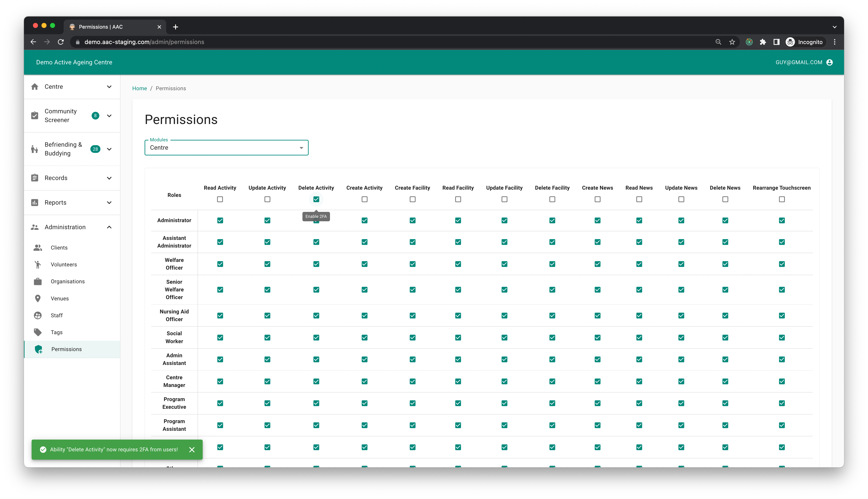This screenshot has height=499, width=868.
Task: Reload the page with refresh icon
Action: (61, 42)
